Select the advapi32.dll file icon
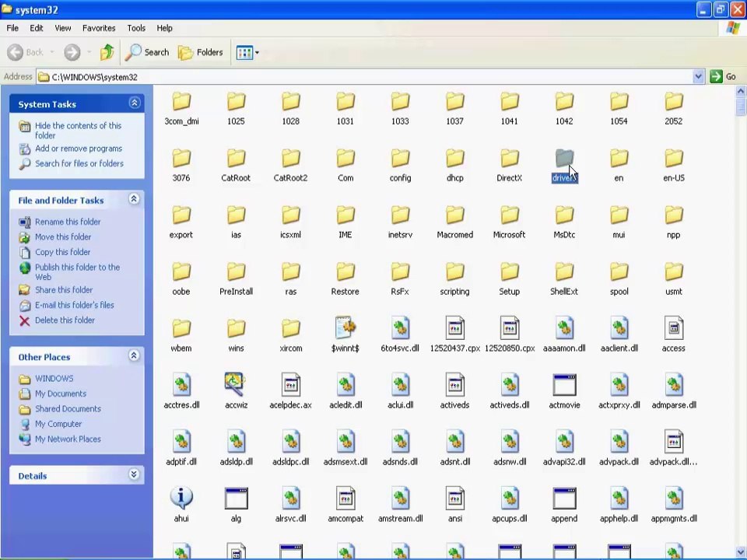This screenshot has width=747, height=560. tap(564, 441)
